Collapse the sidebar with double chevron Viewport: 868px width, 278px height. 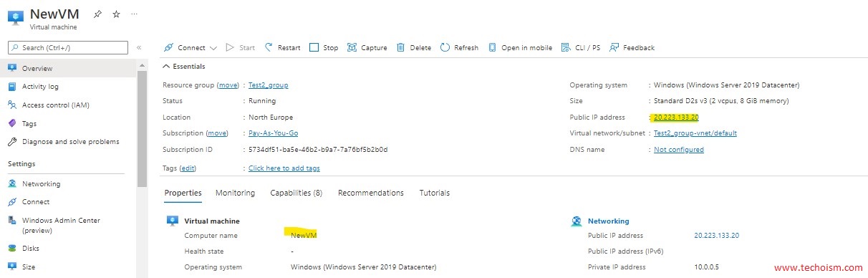139,47
